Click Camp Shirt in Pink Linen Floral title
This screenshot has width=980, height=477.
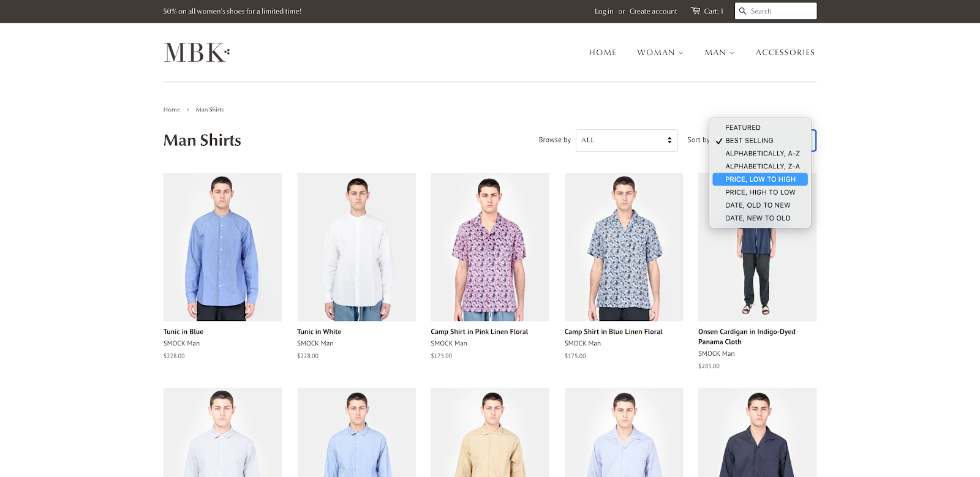[479, 332]
